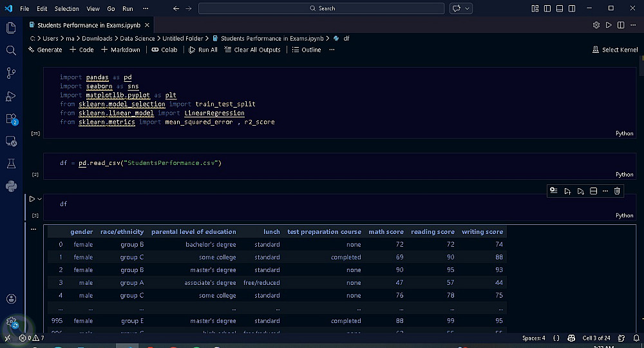Open the Go menu
644x348 pixels.
pos(111,8)
